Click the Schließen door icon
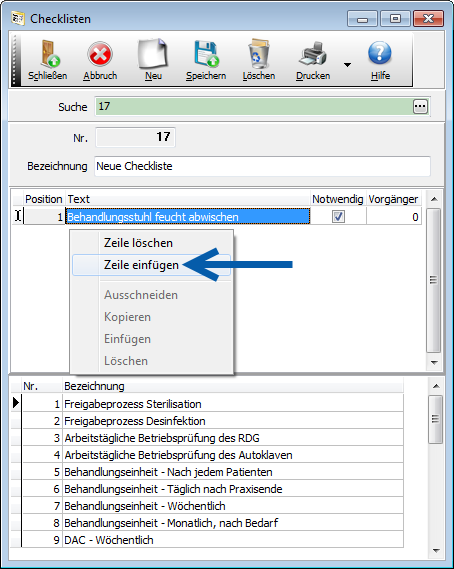This screenshot has height=569, width=454. coord(49,54)
